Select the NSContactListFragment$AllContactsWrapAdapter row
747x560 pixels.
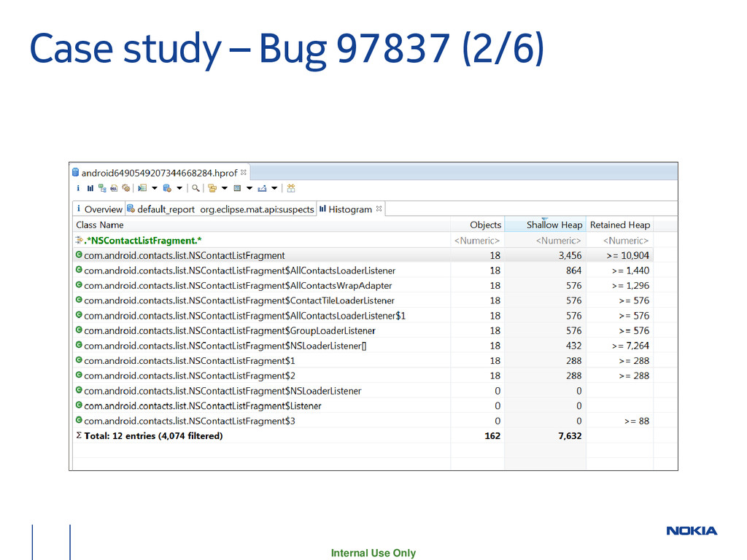click(238, 286)
